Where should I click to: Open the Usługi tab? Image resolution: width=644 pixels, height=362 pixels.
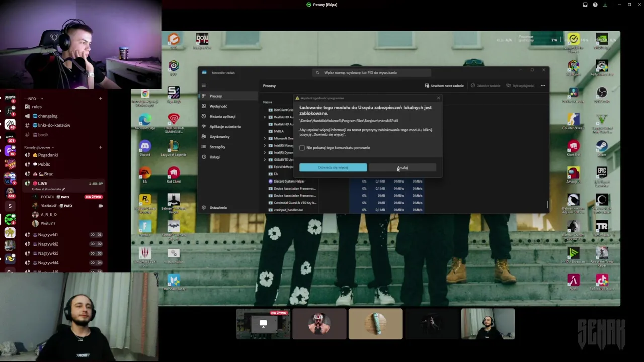tap(228, 157)
